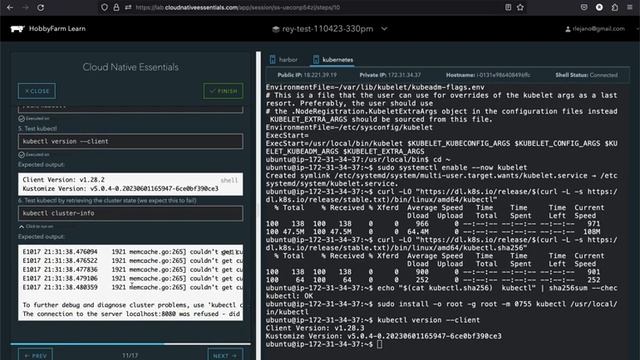Image resolution: width=640 pixels, height=360 pixels.
Task: Click the 'E1017 21:31:38.476094' output line
Action: coord(132,252)
